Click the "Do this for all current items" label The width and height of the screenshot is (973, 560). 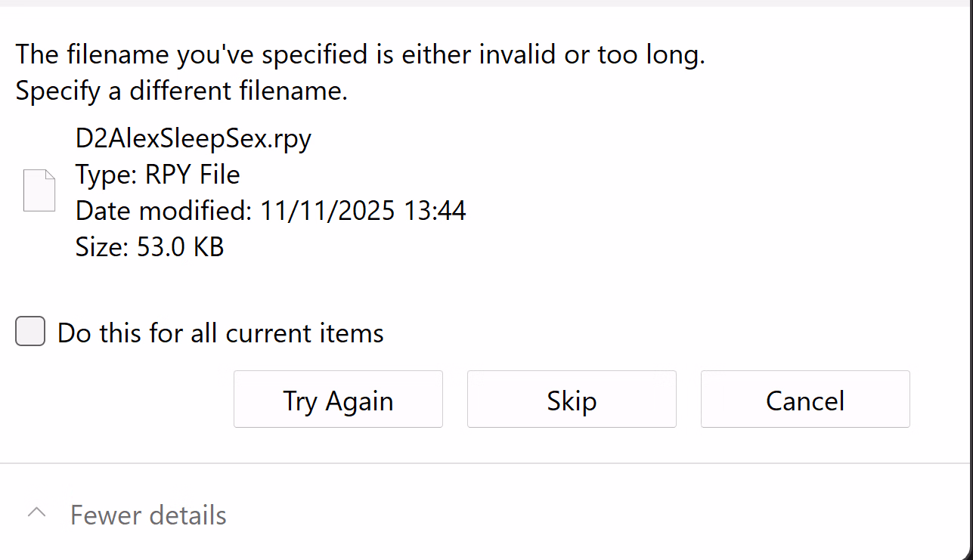[221, 333]
